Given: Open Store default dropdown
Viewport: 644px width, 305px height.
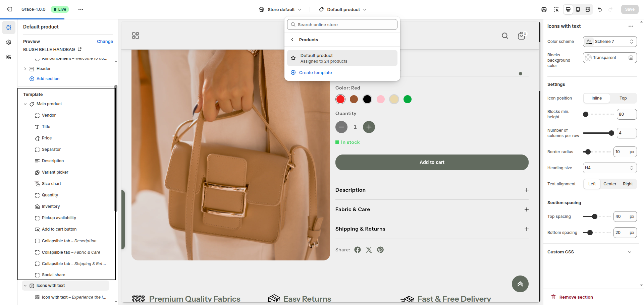Looking at the screenshot, I should pos(280,9).
